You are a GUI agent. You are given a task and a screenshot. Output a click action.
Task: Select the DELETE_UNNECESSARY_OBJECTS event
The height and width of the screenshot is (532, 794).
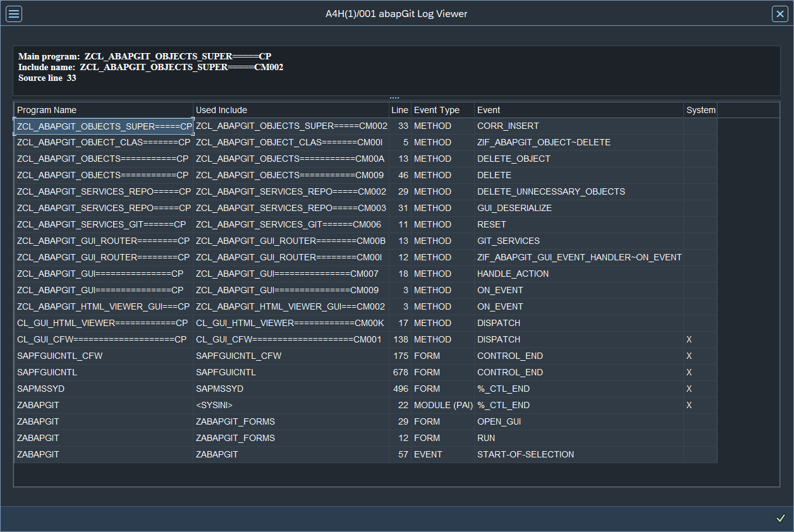[579, 191]
